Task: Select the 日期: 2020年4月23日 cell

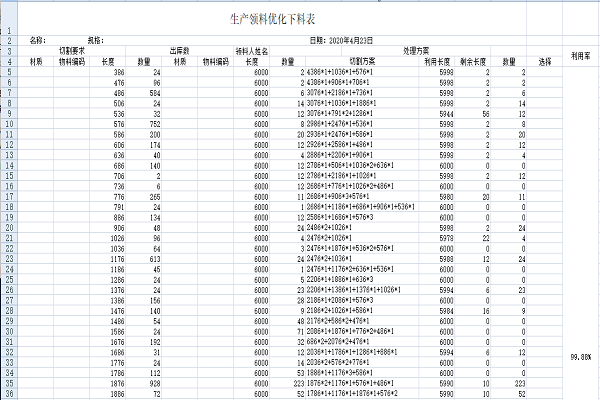Action: [341, 40]
